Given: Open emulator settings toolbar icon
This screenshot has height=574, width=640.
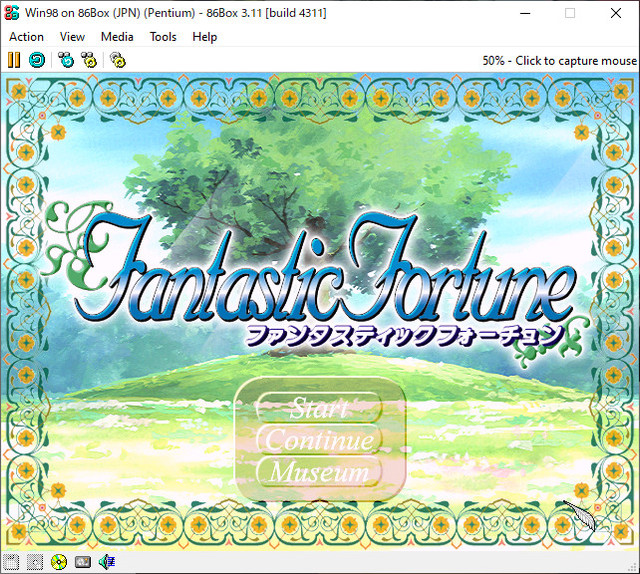Looking at the screenshot, I should coord(118,60).
